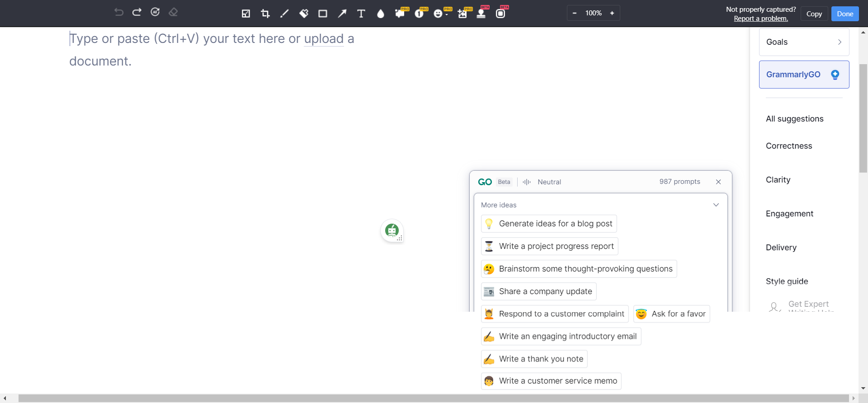Choose Brainstorm some thought-provoking questions
The image size is (868, 403).
[579, 269]
